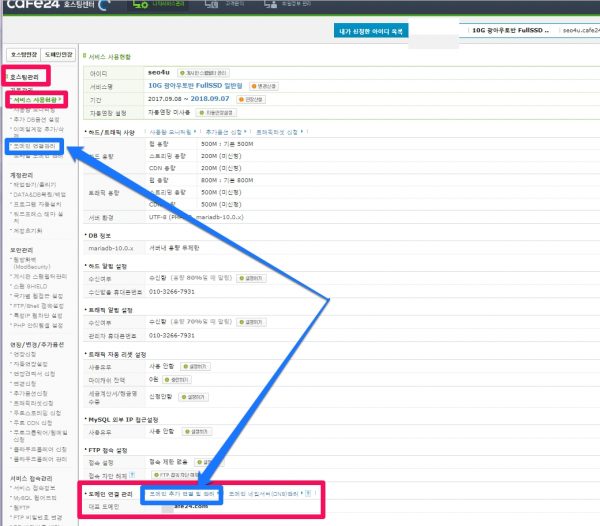Click 내가 신청한 아이디 목록 button

coord(372,32)
